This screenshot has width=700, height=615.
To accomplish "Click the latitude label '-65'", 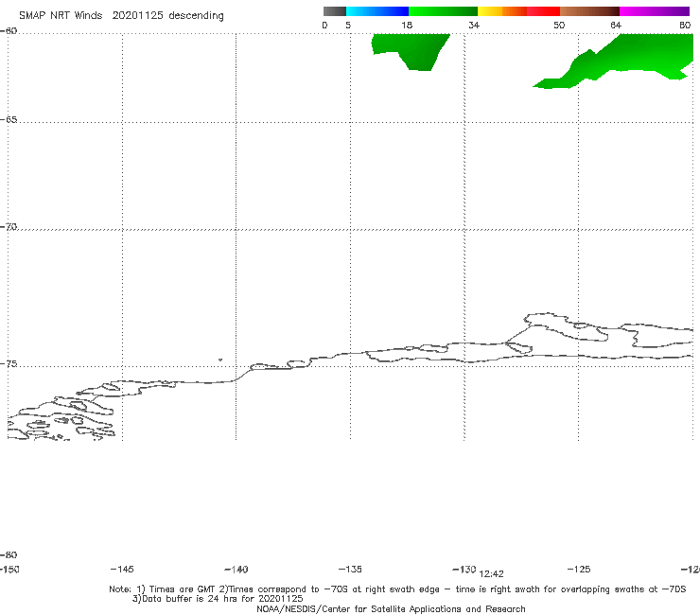I will (9, 120).
